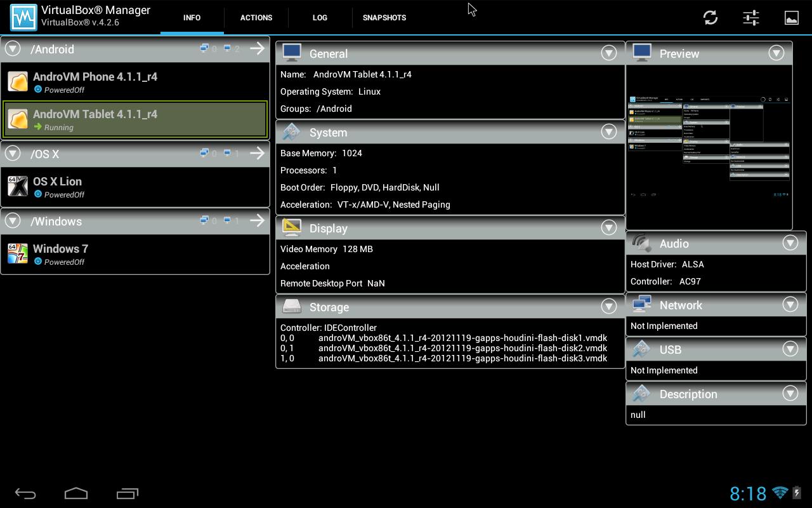
Task: Click the screenshot monitor icon top right
Action: tap(792, 18)
